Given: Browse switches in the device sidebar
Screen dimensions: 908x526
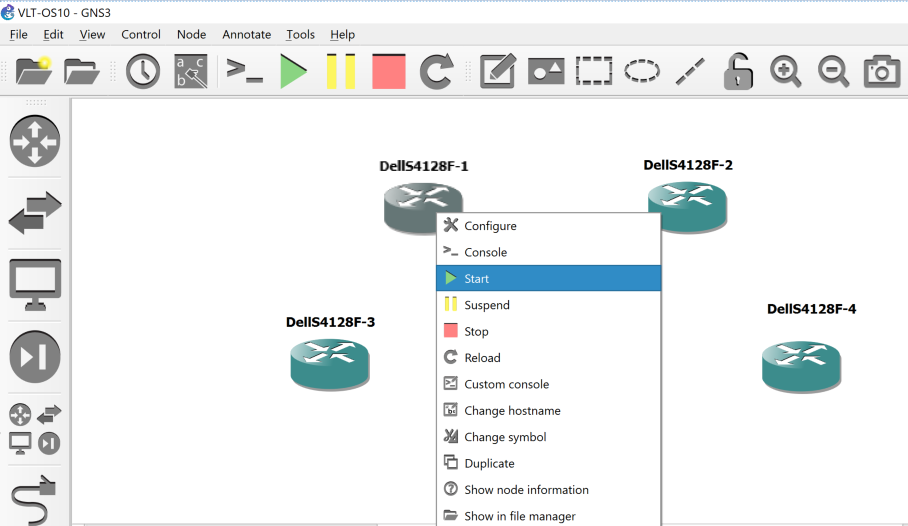Looking at the screenshot, I should pyautogui.click(x=35, y=213).
